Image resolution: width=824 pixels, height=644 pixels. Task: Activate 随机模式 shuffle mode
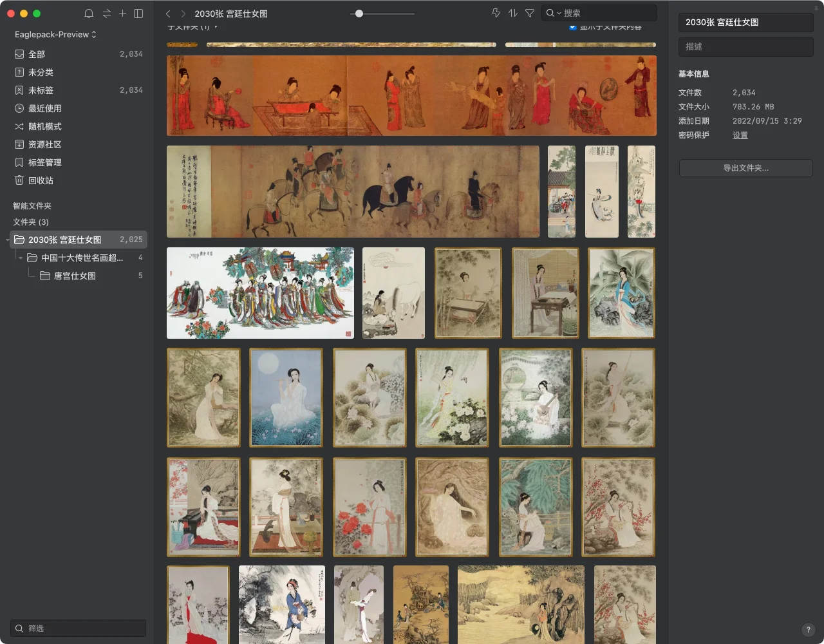click(79, 126)
